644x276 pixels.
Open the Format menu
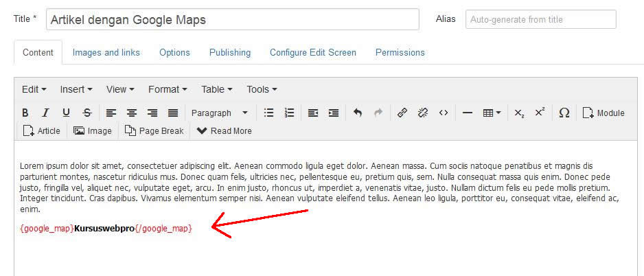(168, 89)
